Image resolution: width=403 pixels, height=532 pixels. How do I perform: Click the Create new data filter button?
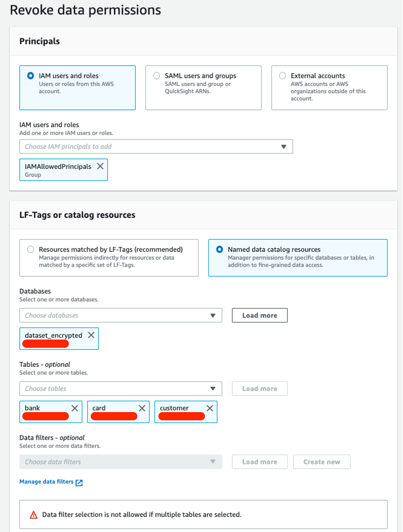pos(322,462)
